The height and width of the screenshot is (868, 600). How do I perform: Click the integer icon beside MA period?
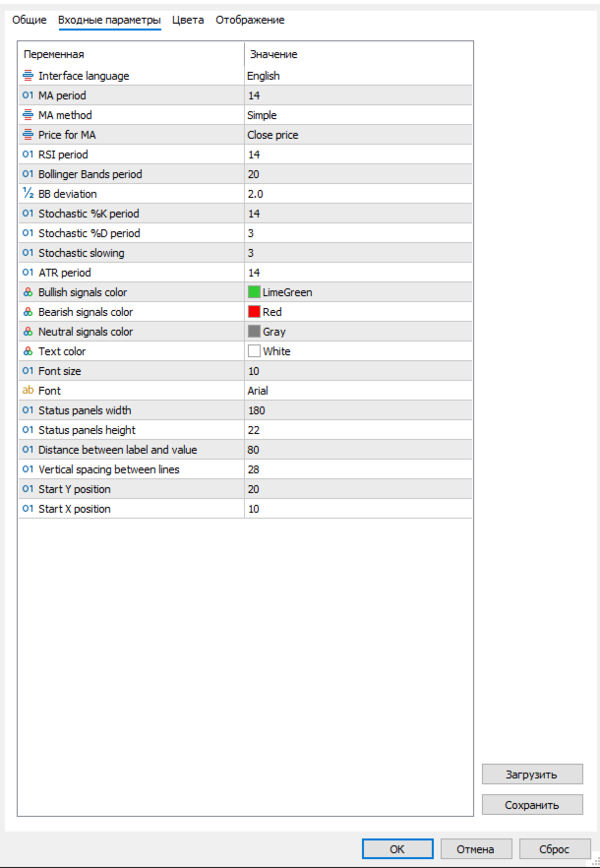[28, 95]
